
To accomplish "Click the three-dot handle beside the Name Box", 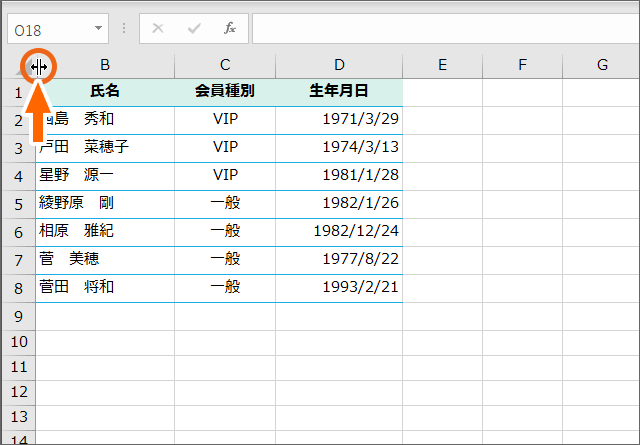I will tap(124, 29).
